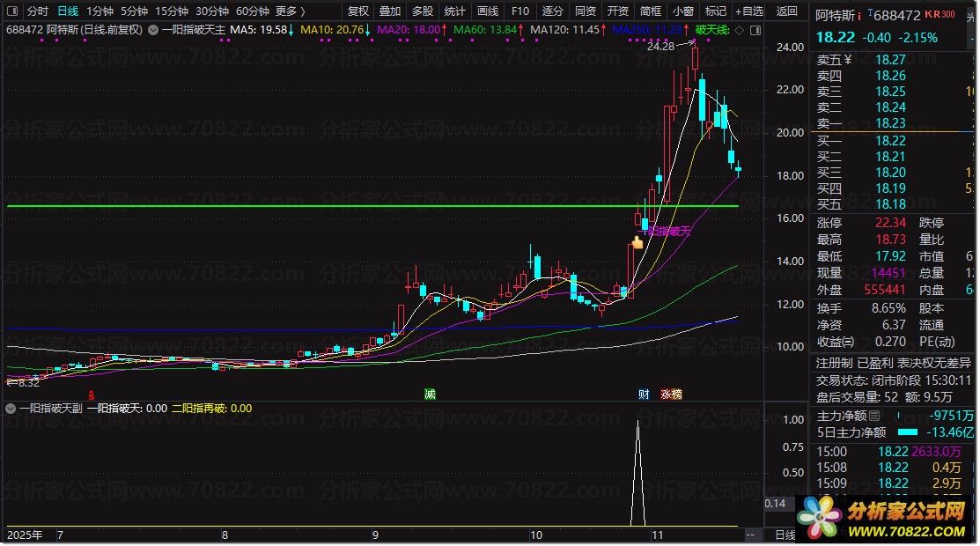Click the list icon next to 主力净额
The height and width of the screenshot is (546, 980).
point(874,416)
